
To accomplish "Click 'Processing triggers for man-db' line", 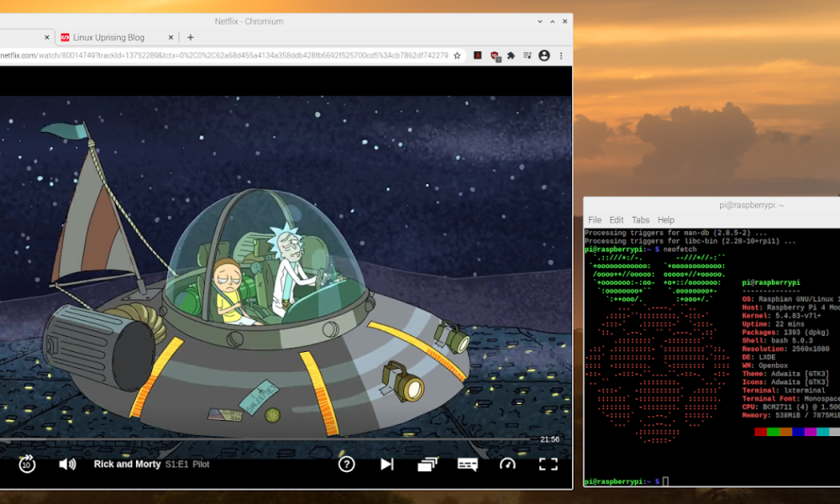I will pyautogui.click(x=675, y=233).
